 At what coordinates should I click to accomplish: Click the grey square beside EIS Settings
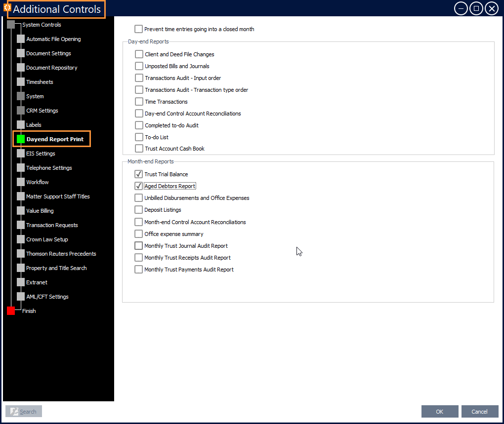[21, 154]
